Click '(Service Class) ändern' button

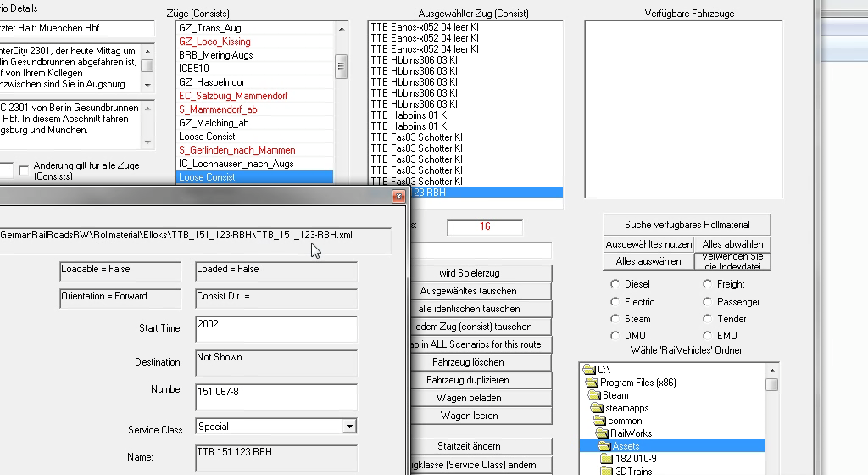481,465
